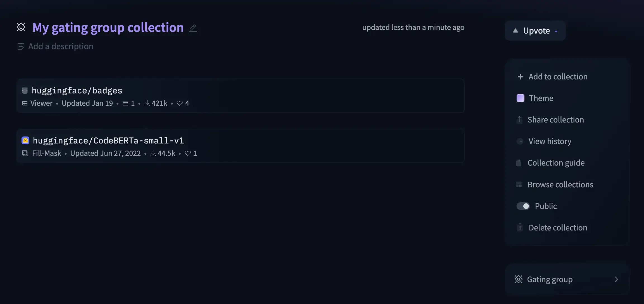Open the huggingface/CodeBERTa-small-v1 model link
Viewport: 644px width, 304px height.
point(108,140)
